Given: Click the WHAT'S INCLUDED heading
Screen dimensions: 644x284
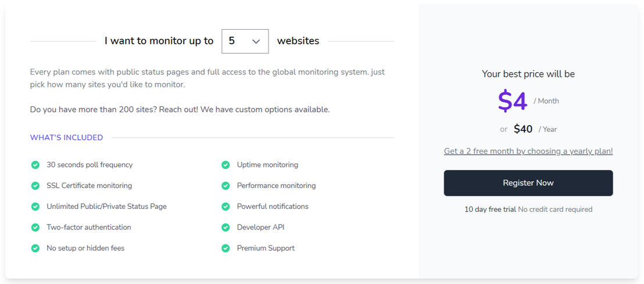Looking at the screenshot, I should [66, 138].
